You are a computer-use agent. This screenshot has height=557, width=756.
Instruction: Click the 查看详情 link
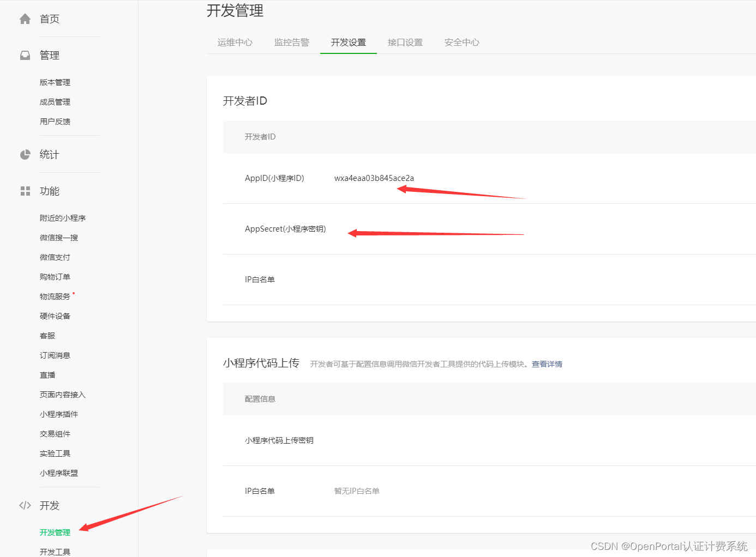click(547, 364)
